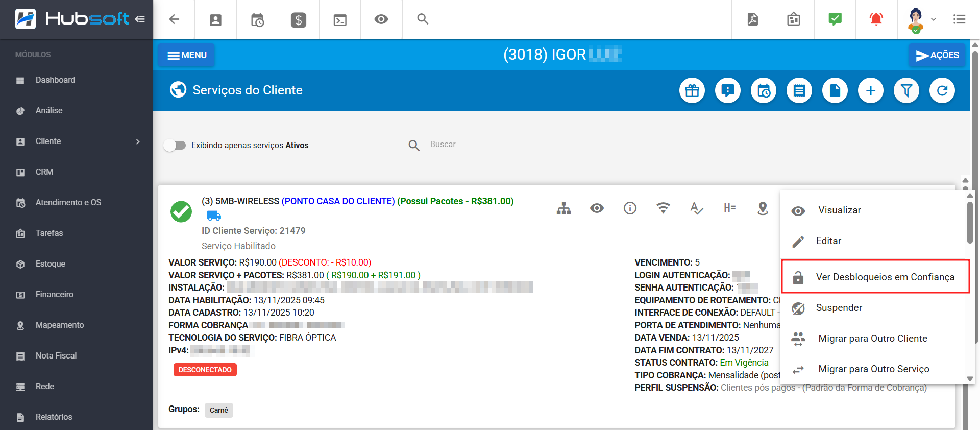Screen dimensions: 980x430
Task: Expand the Cliente sidebar chevron
Action: click(138, 141)
